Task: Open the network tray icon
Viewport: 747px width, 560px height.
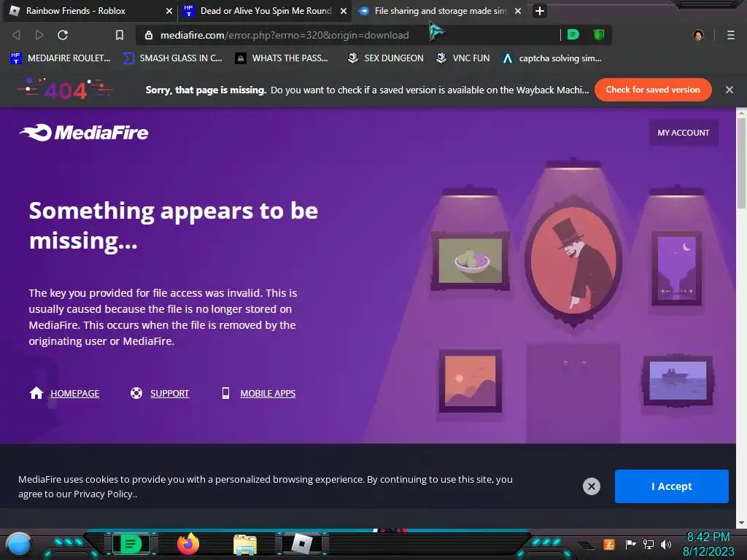Action: tap(649, 544)
